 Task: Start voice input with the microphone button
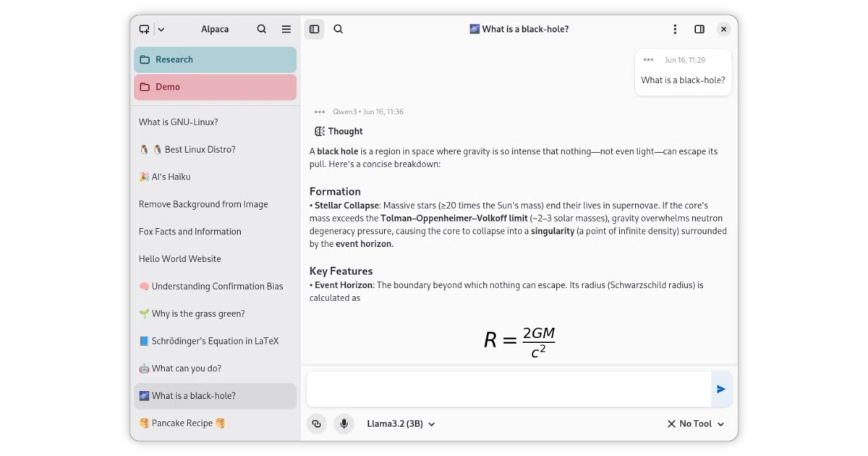pos(344,424)
